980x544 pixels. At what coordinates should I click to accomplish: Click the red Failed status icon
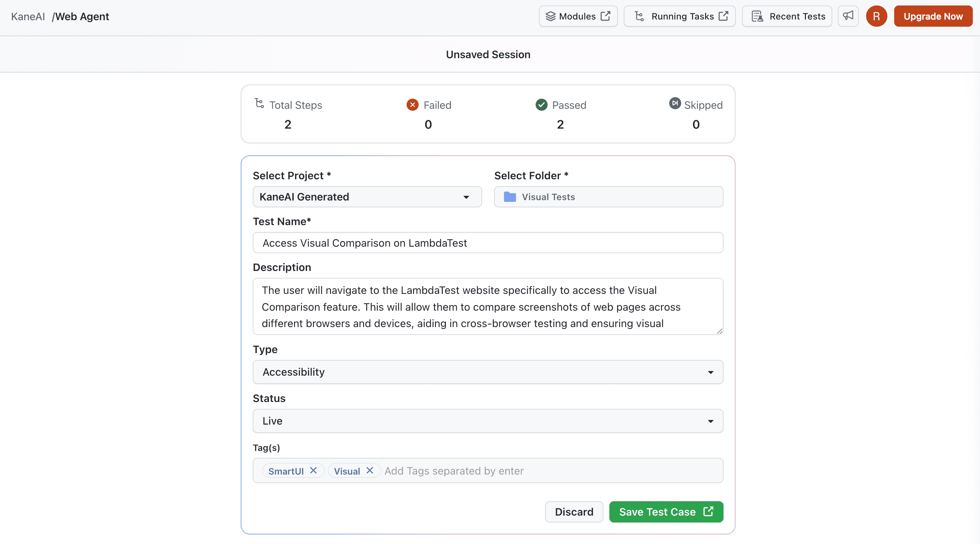412,105
